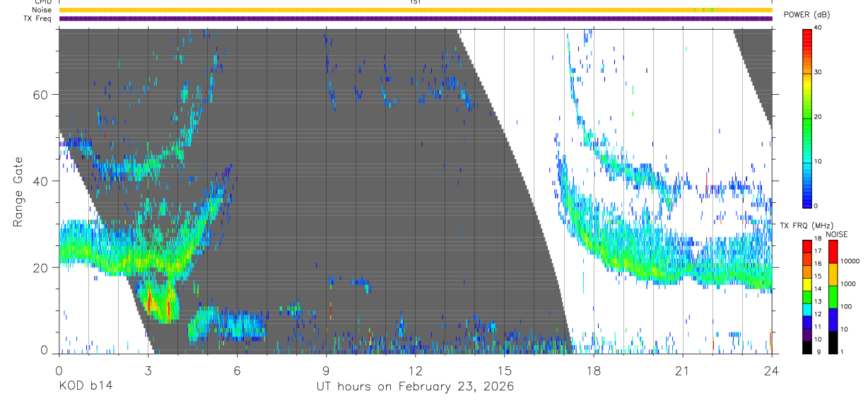Click the 10000 label on NOISE scale
Image resolution: width=868 pixels, height=401 pixels.
[x=849, y=262]
